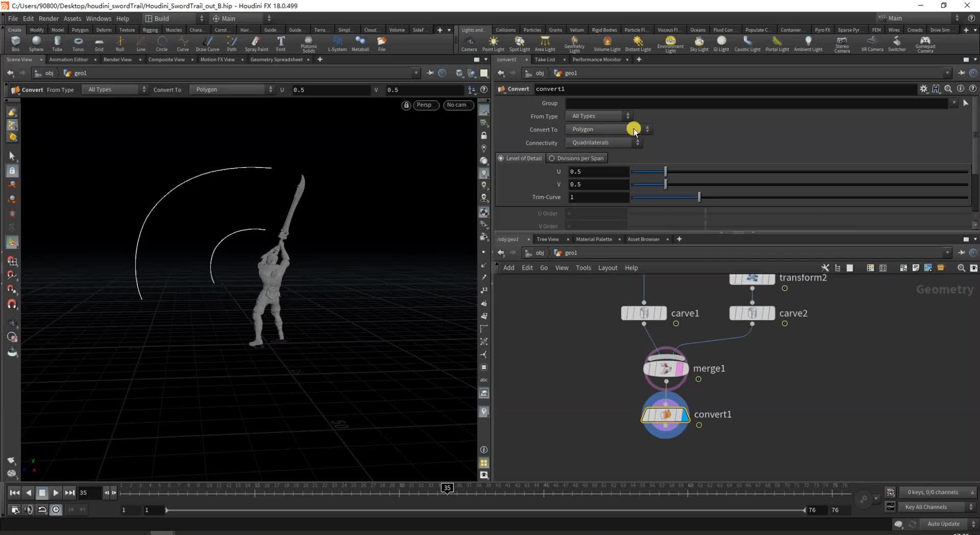This screenshot has height=535, width=980.
Task: Add a Camera from the shelf
Action: pyautogui.click(x=469, y=44)
